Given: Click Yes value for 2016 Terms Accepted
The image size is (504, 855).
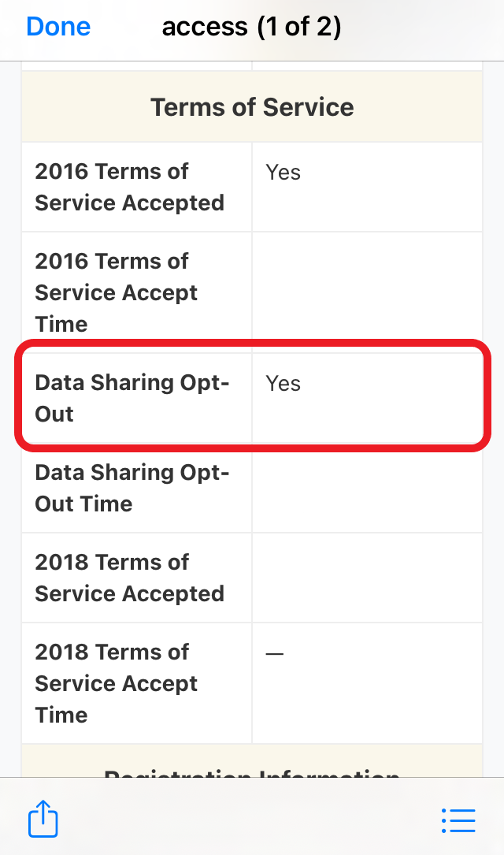Looking at the screenshot, I should 283,173.
